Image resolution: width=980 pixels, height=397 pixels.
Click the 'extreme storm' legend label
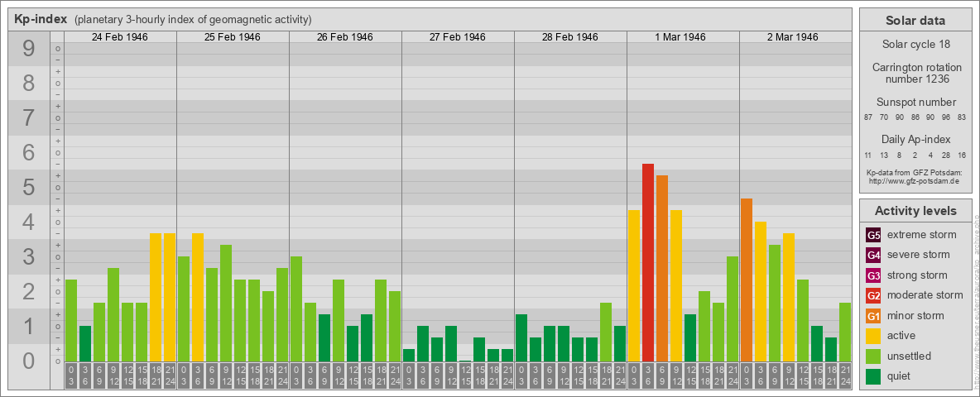pyautogui.click(x=922, y=235)
